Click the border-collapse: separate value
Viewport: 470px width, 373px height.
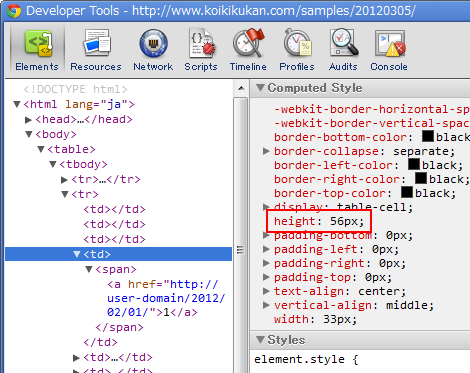coord(424,151)
